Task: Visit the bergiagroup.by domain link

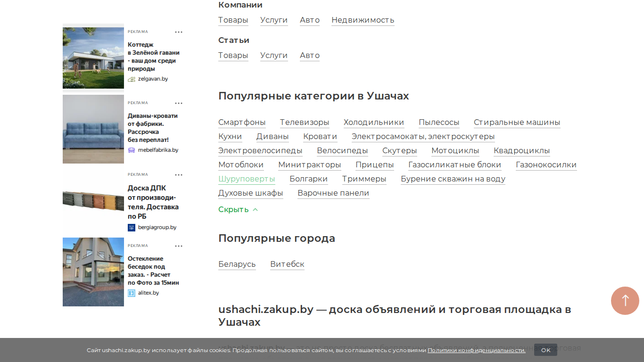Action: click(x=157, y=227)
